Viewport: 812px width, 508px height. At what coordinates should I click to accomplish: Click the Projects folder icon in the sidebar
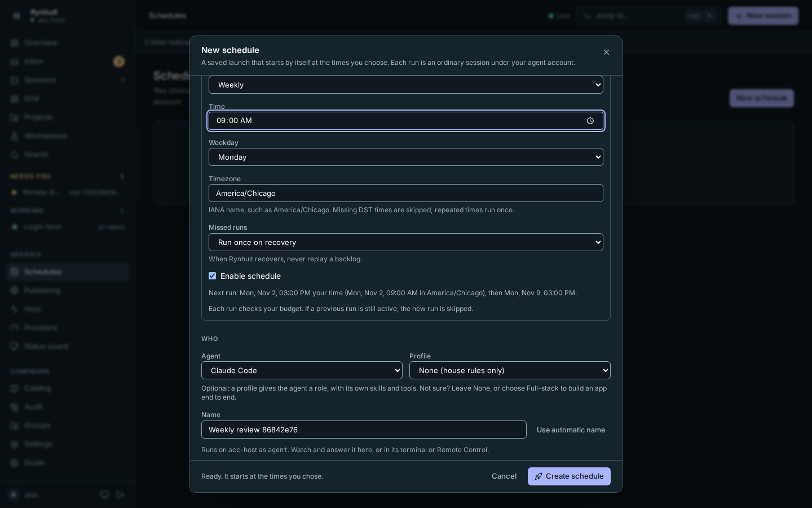click(15, 117)
